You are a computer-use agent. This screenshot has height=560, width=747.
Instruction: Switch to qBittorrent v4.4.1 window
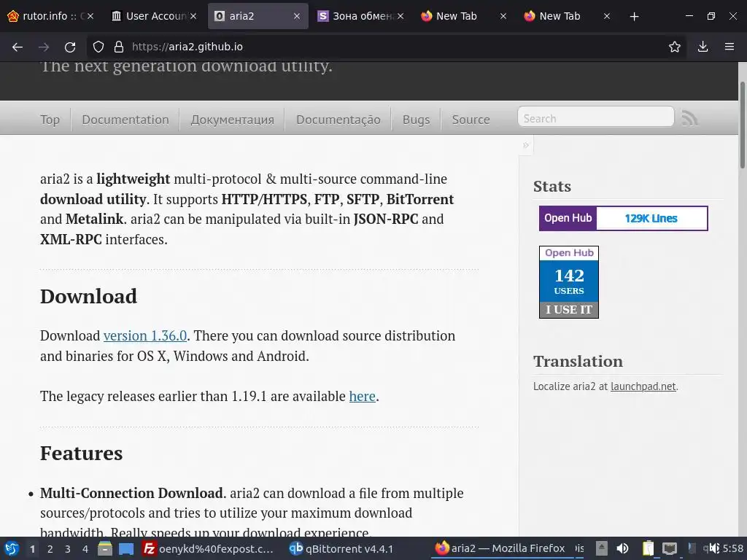[341, 549]
